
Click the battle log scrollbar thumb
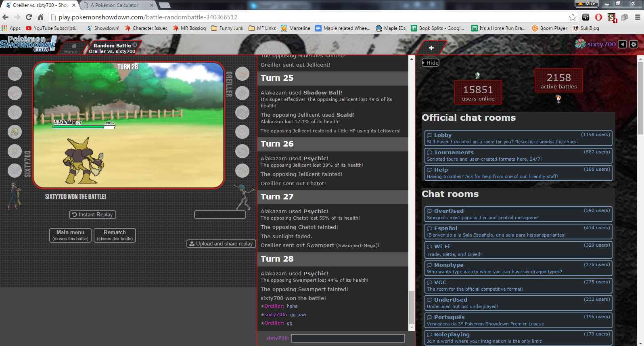[x=412, y=307]
